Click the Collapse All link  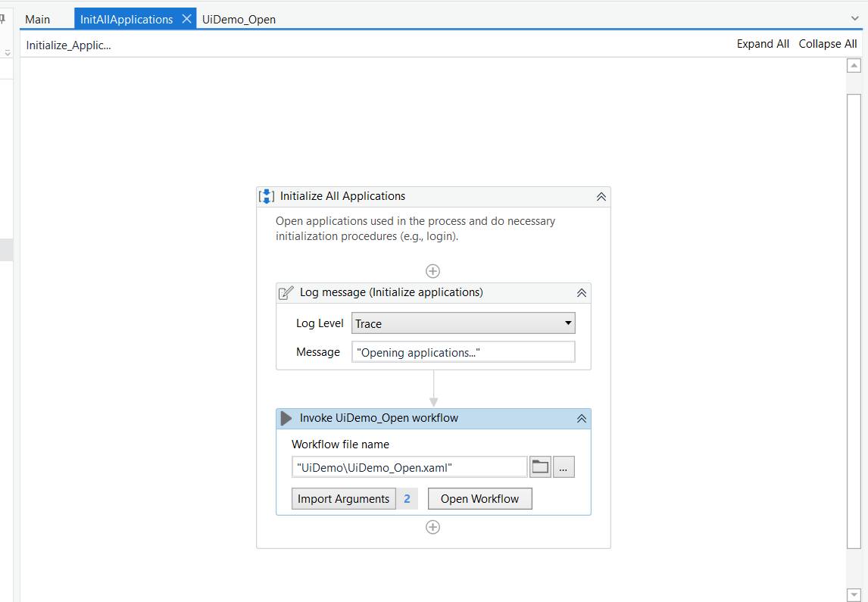pos(827,43)
